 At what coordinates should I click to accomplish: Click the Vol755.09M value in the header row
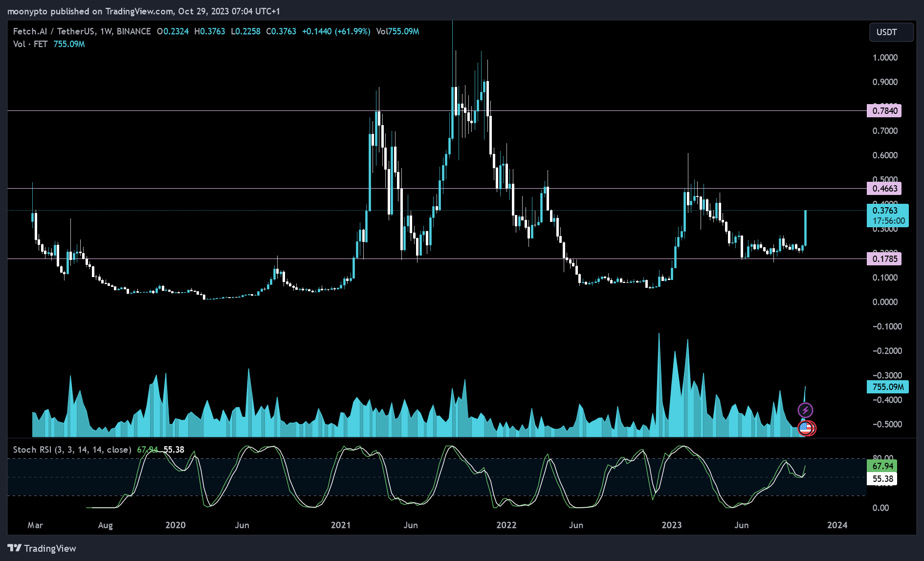(397, 31)
